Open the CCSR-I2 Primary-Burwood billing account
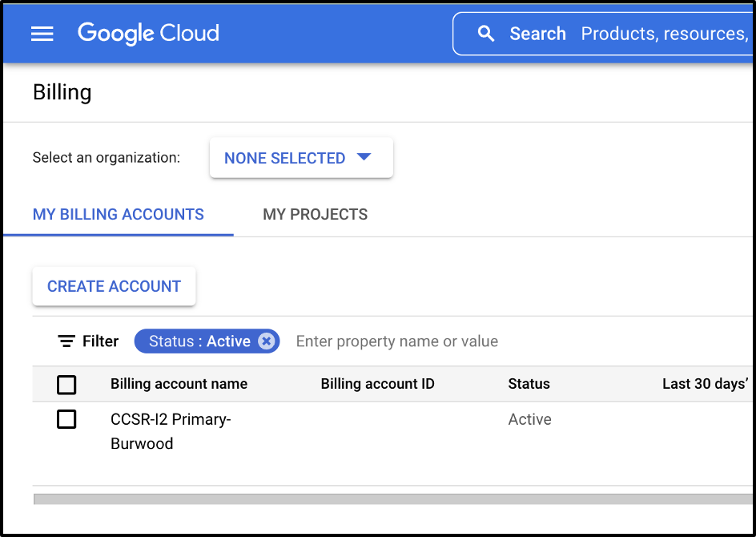 click(x=170, y=430)
